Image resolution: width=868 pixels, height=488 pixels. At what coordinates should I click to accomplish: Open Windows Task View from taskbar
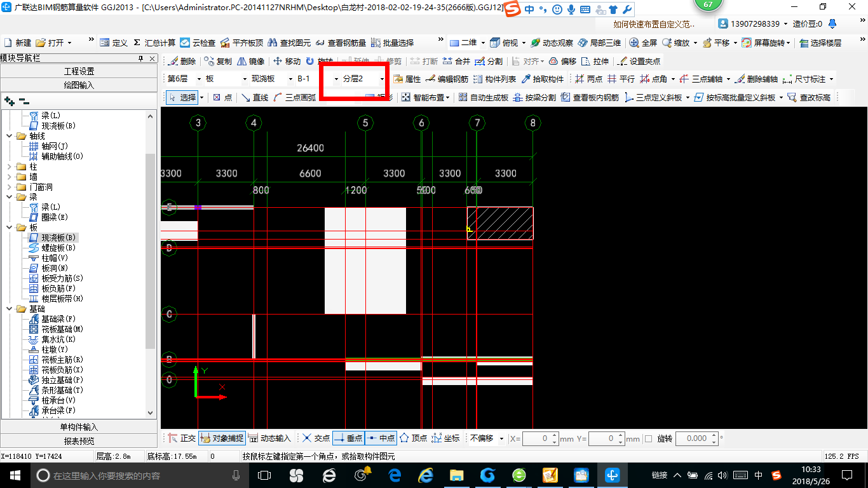264,475
